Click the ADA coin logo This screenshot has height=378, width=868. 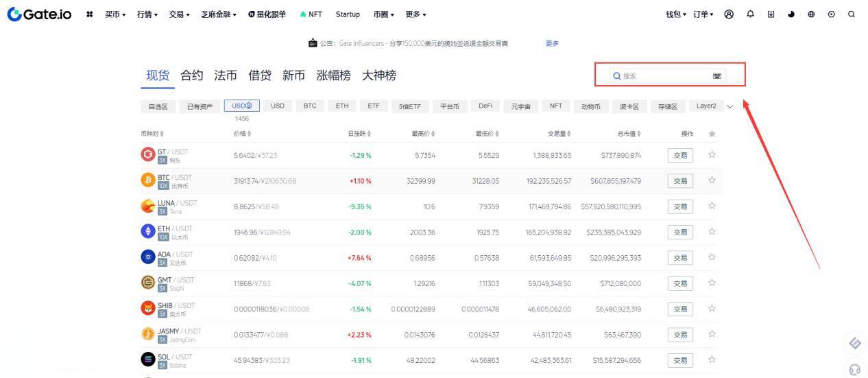tap(147, 257)
